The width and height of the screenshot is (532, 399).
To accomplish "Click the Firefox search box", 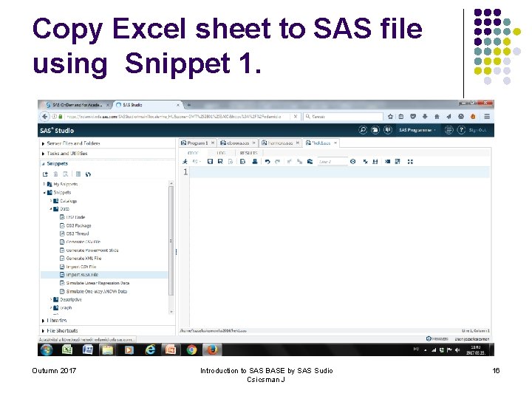I will (343, 117).
